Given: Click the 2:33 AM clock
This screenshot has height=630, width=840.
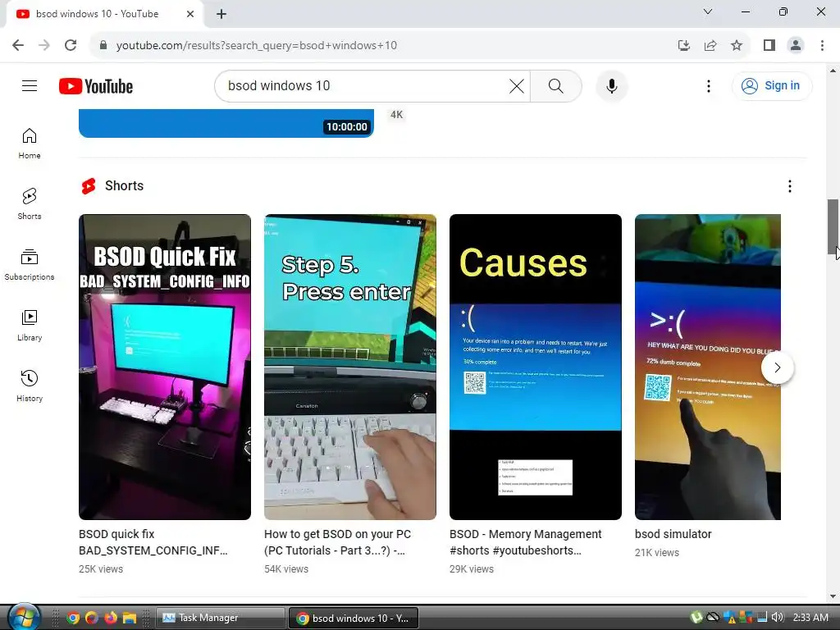Looking at the screenshot, I should [810, 617].
